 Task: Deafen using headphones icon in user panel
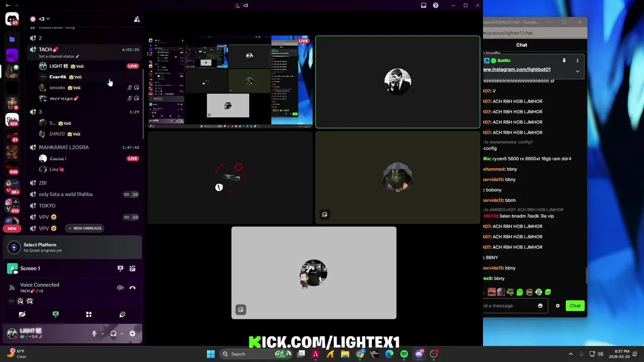click(113, 334)
